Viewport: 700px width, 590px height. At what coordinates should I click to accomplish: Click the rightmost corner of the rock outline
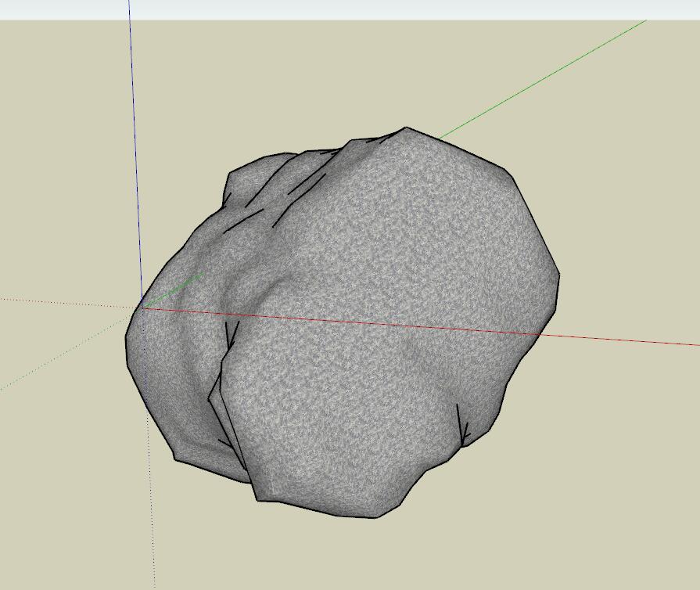[x=559, y=275]
